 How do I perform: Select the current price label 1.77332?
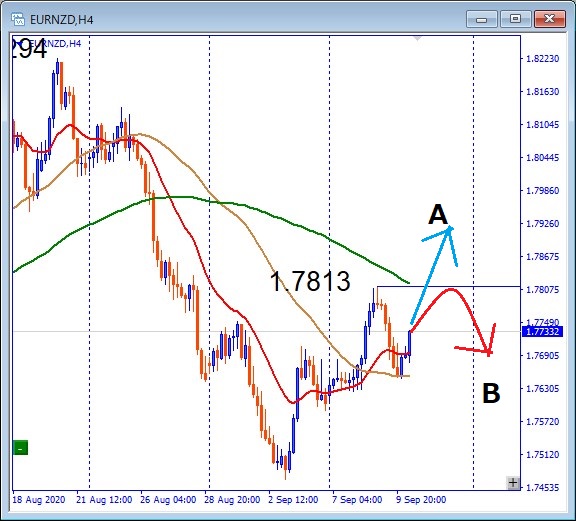tap(542, 332)
